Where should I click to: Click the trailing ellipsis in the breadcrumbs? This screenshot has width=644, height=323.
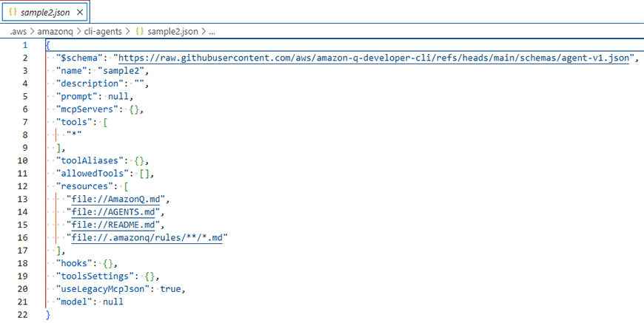point(212,33)
